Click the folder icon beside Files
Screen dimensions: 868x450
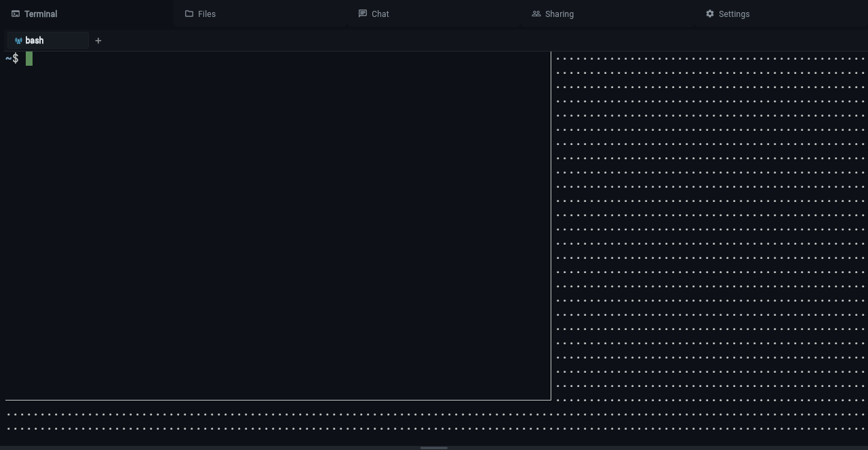point(189,14)
